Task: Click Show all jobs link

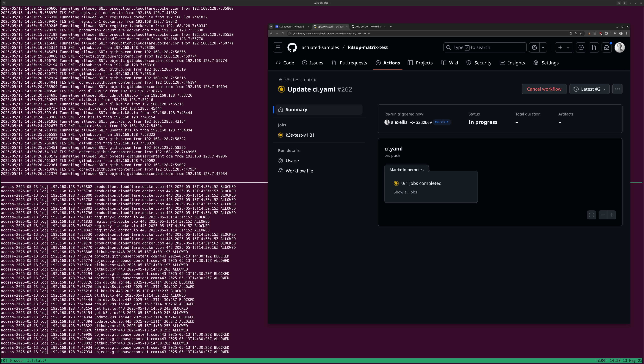Action: pos(405,192)
